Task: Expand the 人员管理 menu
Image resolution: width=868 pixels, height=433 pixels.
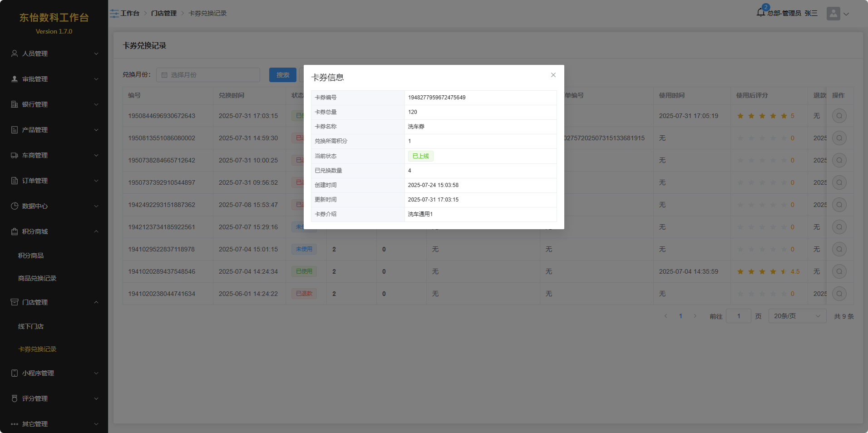Action: [54, 54]
